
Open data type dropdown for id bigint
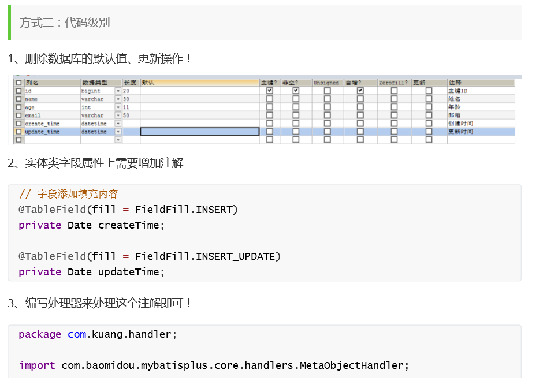118,91
